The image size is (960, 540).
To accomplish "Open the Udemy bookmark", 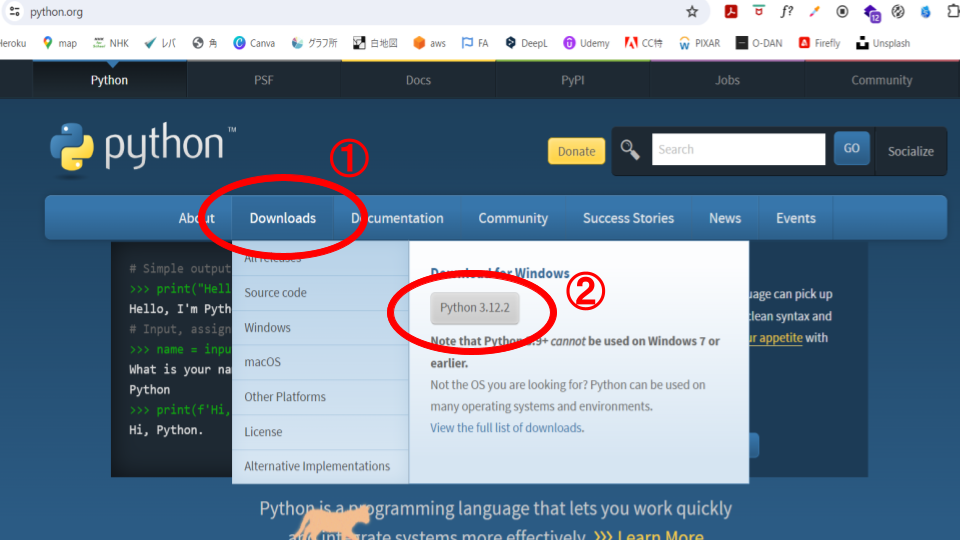I will point(587,43).
